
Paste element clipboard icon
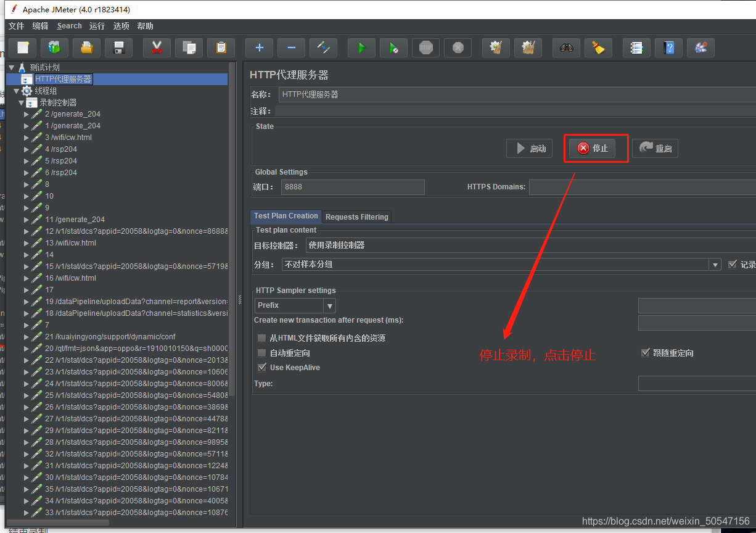(x=221, y=48)
